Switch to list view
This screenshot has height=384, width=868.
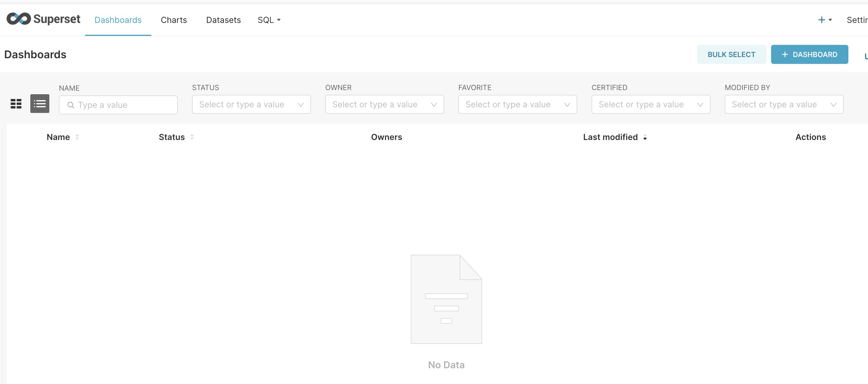point(40,104)
